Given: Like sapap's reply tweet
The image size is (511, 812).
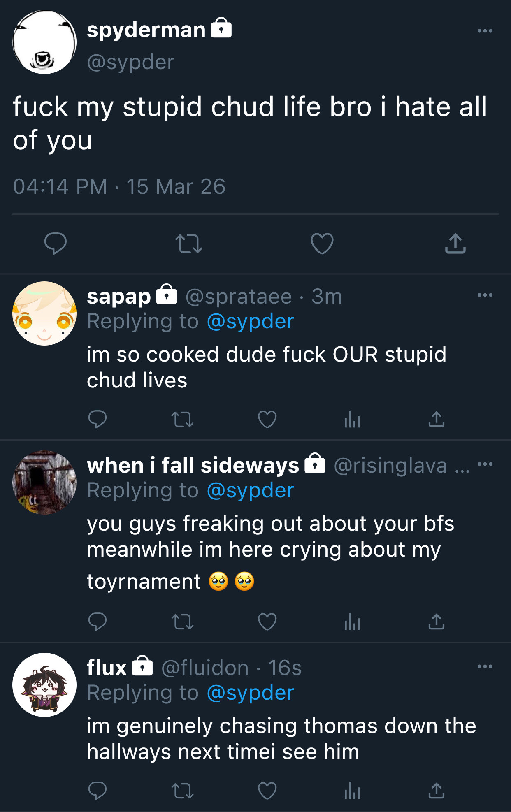Looking at the screenshot, I should pos(267,420).
